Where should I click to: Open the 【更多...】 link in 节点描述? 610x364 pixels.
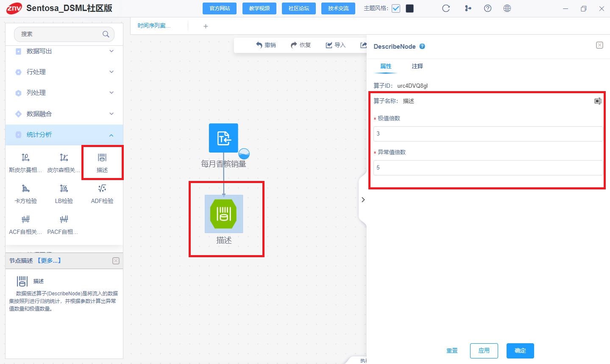[x=49, y=261]
